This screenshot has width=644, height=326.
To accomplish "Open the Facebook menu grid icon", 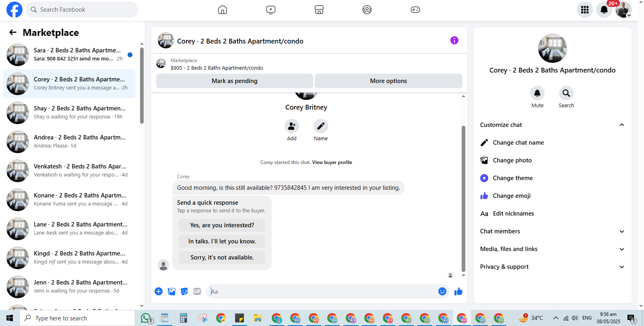I will pos(585,10).
